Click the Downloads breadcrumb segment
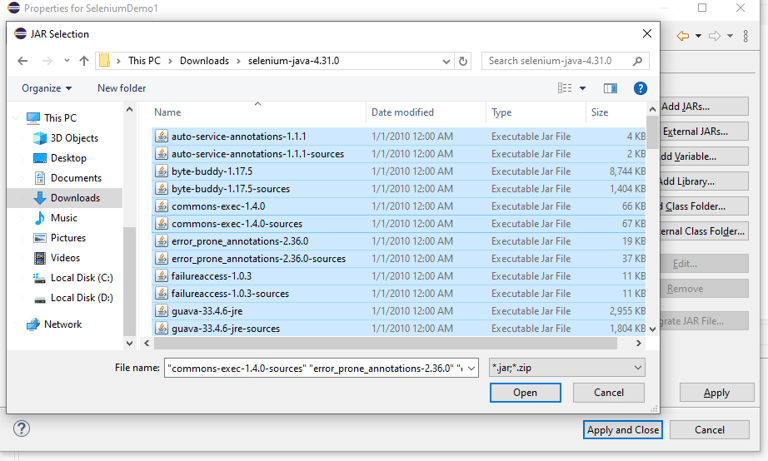 pyautogui.click(x=204, y=61)
